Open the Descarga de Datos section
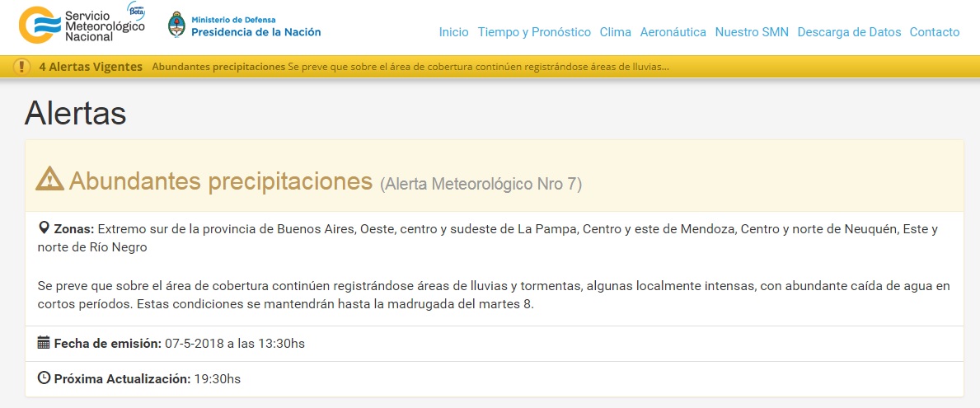Image resolution: width=980 pixels, height=408 pixels. point(849,32)
